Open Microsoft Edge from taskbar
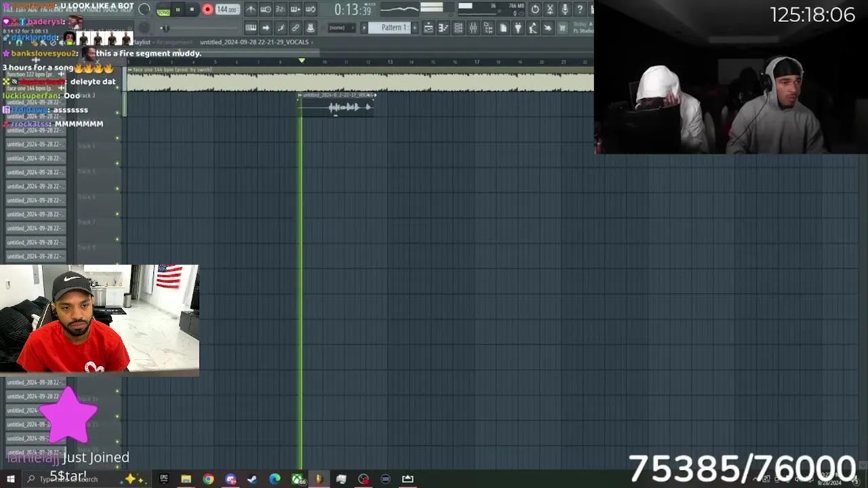The width and height of the screenshot is (868, 488). 275,479
